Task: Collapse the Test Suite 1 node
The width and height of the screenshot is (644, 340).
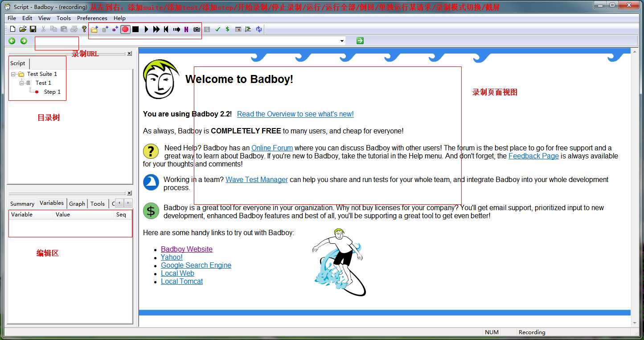Action: click(x=13, y=74)
